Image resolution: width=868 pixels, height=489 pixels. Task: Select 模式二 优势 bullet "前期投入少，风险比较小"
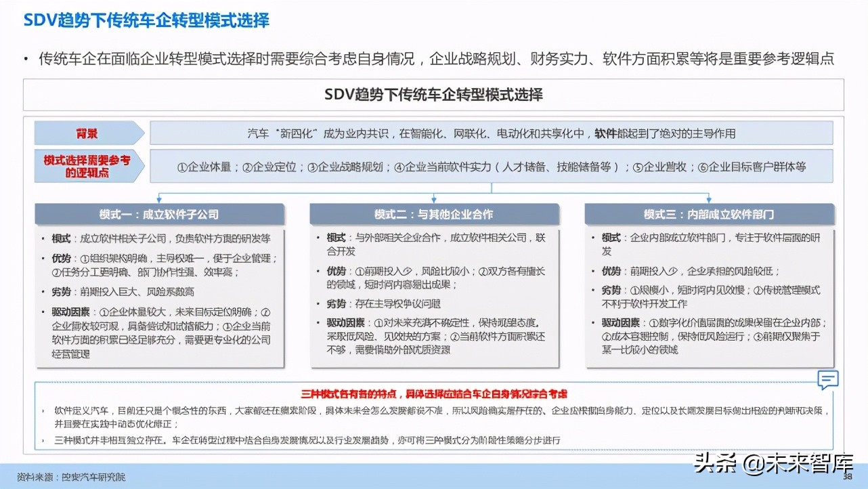tap(436, 278)
